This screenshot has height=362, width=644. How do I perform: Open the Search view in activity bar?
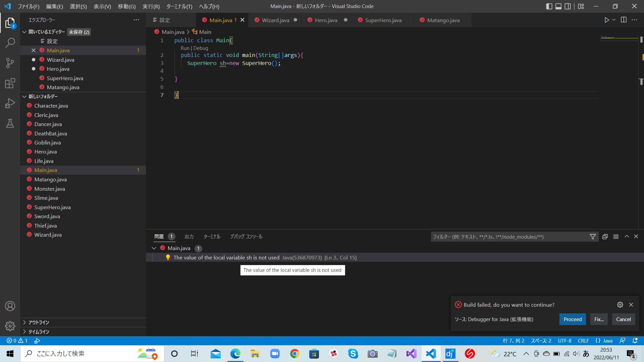[10, 43]
